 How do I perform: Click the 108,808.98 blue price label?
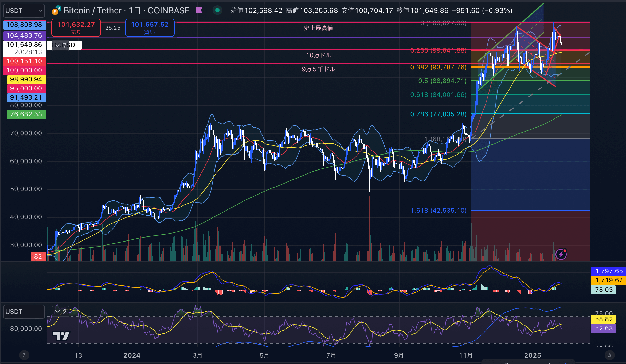pyautogui.click(x=25, y=25)
